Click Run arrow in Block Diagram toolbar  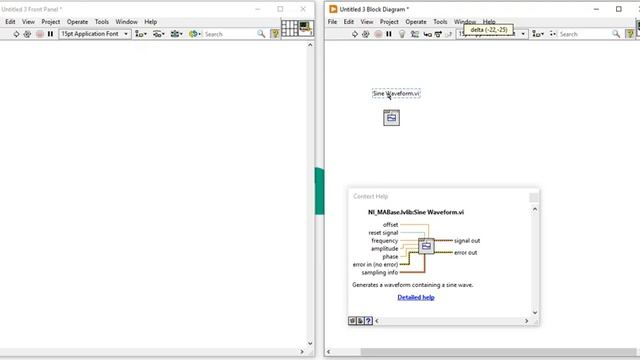355,34
